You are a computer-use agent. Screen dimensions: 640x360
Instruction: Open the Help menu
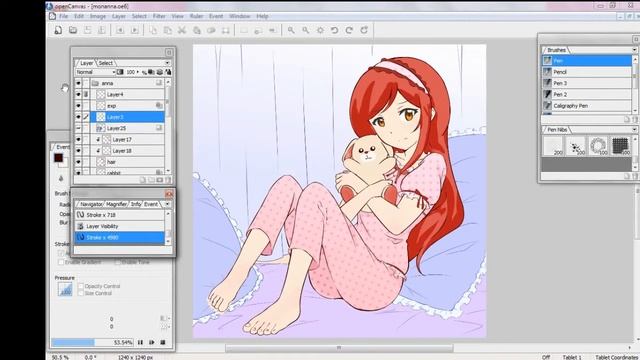coord(262,16)
